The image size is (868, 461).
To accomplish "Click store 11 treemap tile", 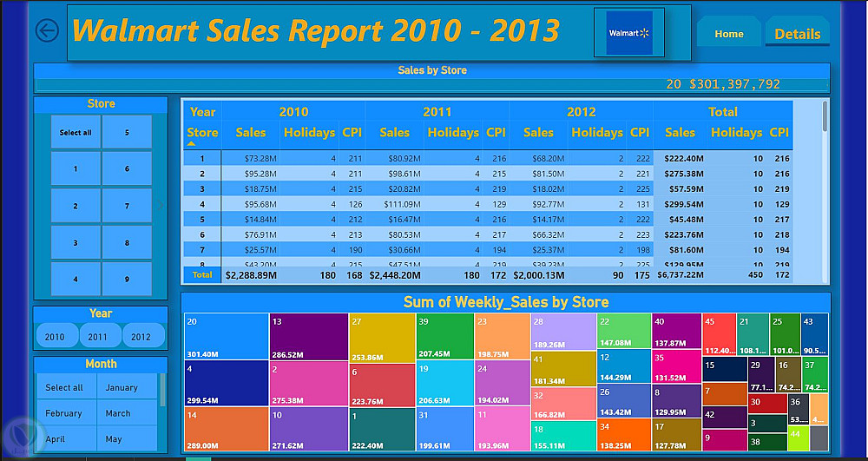I will click(502, 429).
